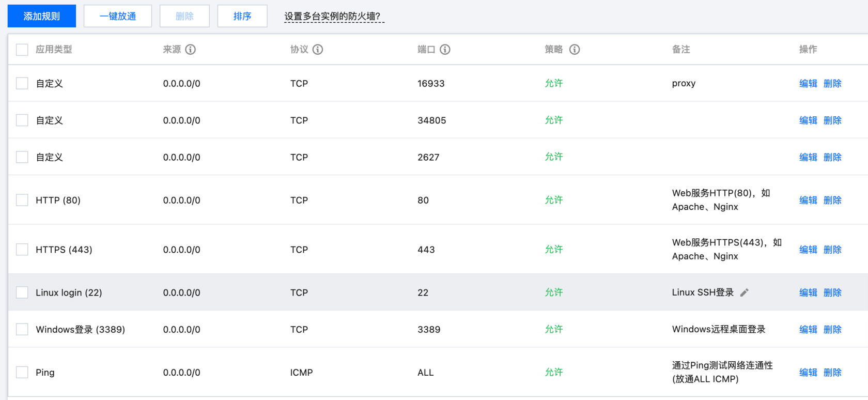Edit the Linux login (22) rule

808,293
